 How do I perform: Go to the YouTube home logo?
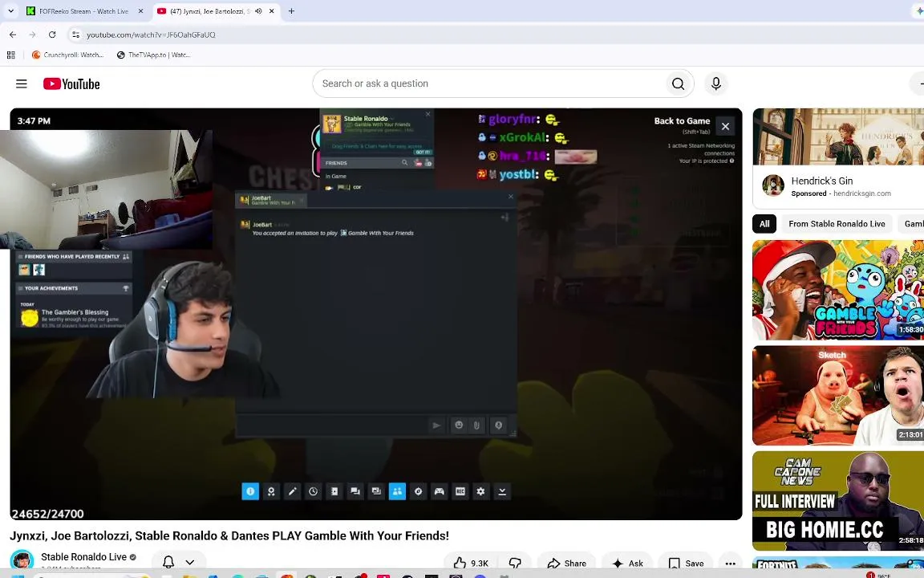pyautogui.click(x=71, y=83)
